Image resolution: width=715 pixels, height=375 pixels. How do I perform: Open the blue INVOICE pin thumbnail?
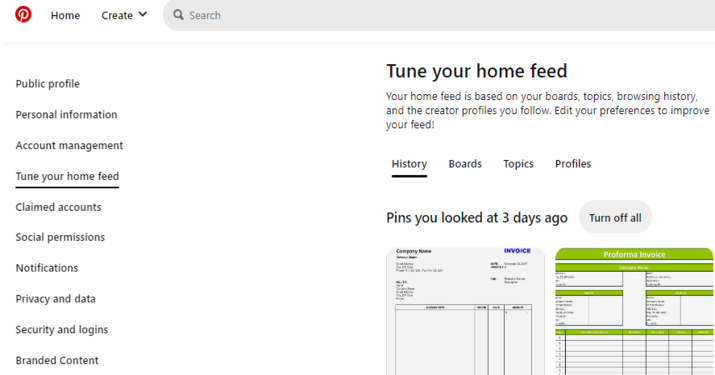pyautogui.click(x=466, y=312)
